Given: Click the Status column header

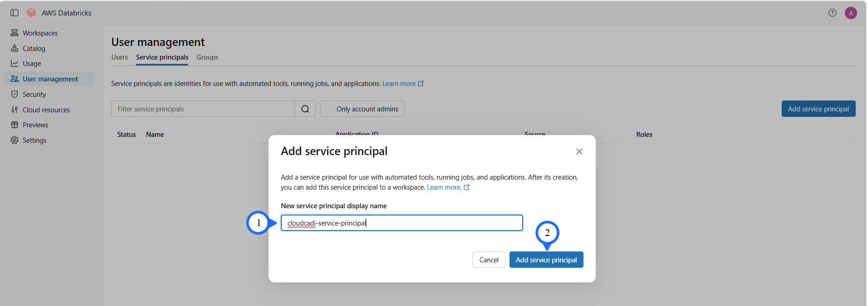Looking at the screenshot, I should pos(126,135).
